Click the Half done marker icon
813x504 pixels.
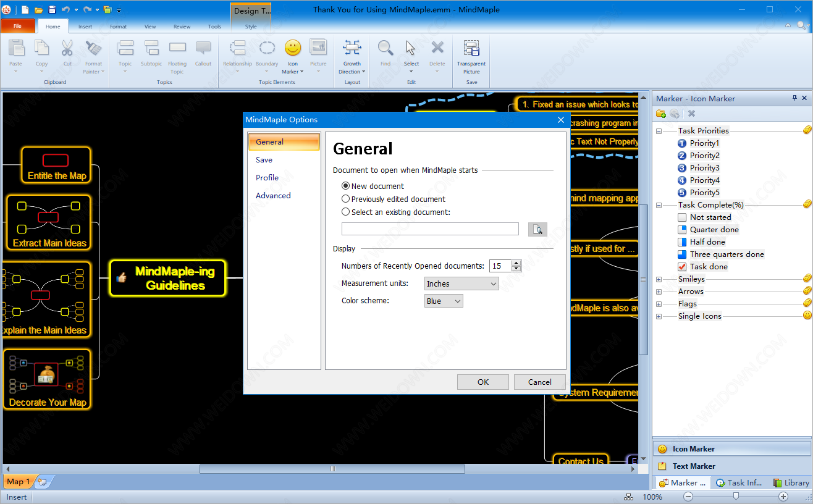[x=682, y=242]
